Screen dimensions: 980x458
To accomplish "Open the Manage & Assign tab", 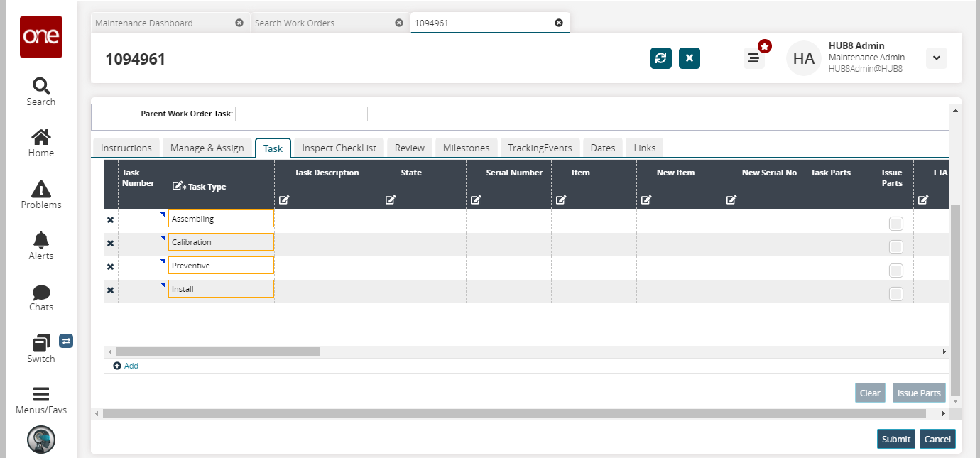I will (x=207, y=148).
